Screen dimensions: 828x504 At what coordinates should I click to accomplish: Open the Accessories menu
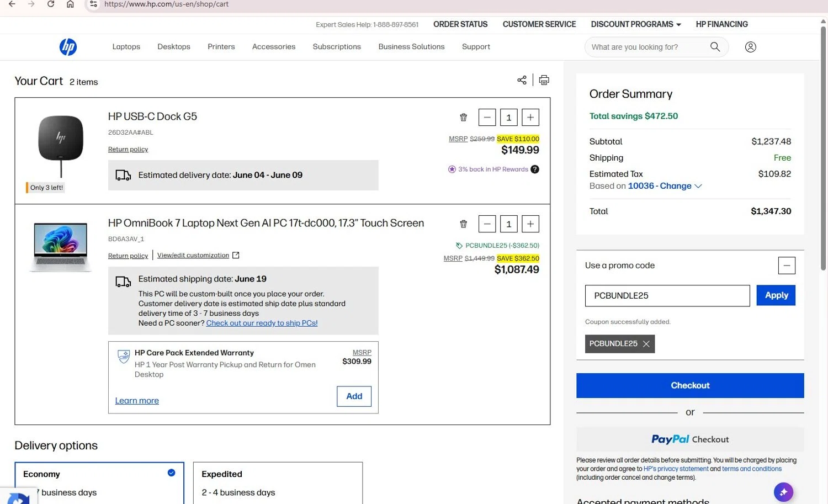[274, 47]
